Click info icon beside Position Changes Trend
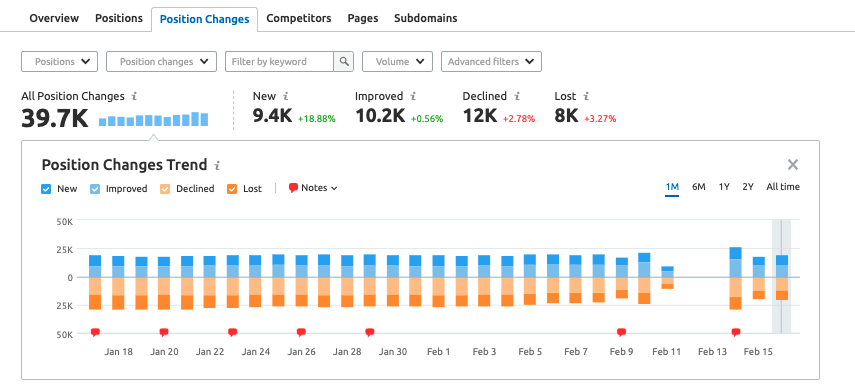This screenshot has width=855, height=392. pos(217,165)
